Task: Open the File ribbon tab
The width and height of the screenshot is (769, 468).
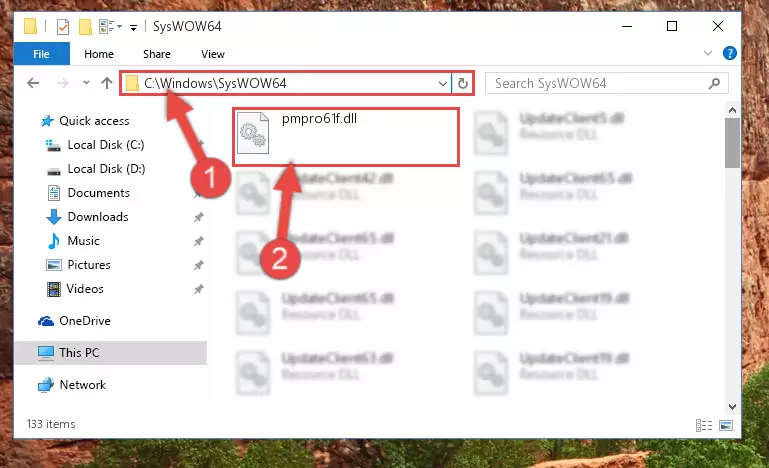Action: (x=42, y=54)
